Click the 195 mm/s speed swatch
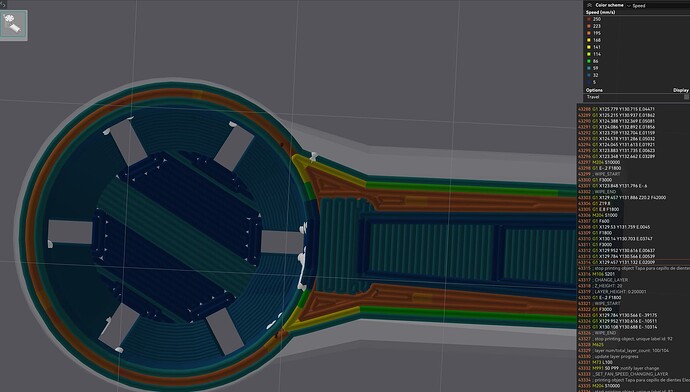 point(589,33)
